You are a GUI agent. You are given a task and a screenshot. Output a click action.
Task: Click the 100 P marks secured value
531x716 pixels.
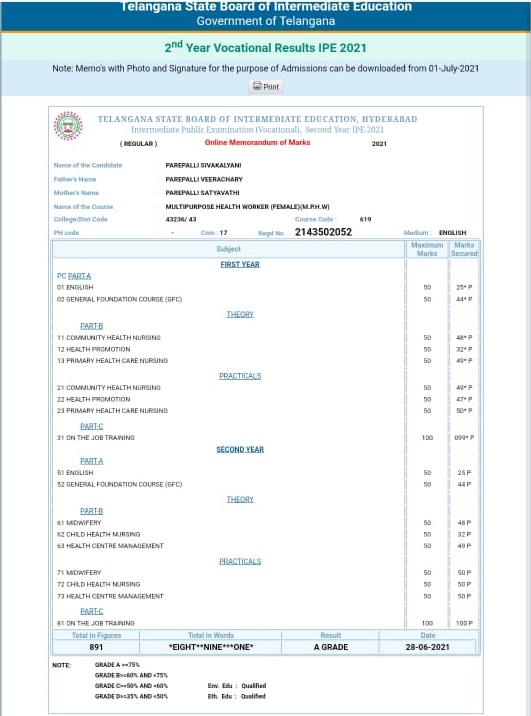464,623
